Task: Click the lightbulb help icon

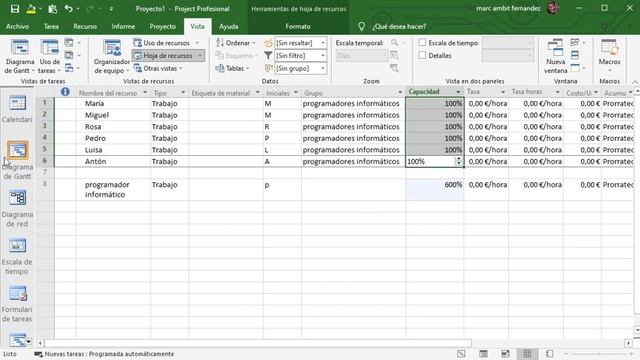Action: click(361, 27)
